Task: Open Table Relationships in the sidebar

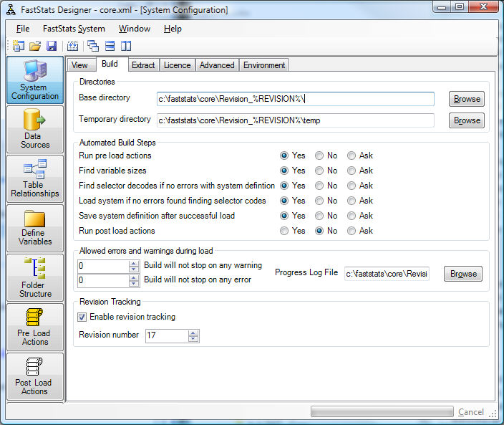Action: coord(35,178)
